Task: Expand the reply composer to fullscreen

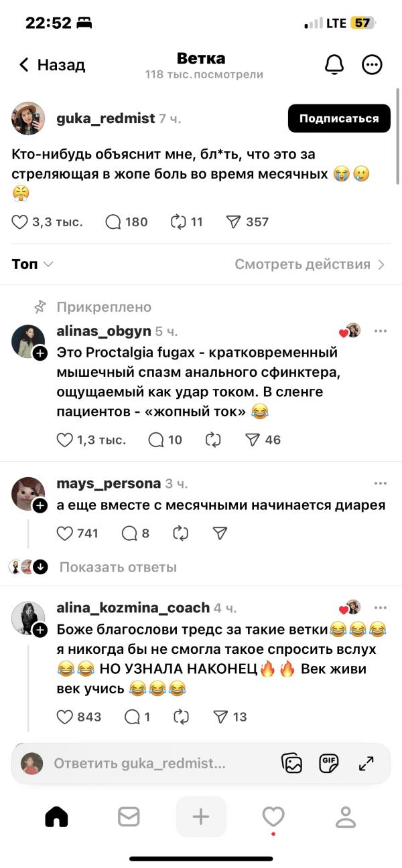Action: click(x=366, y=763)
